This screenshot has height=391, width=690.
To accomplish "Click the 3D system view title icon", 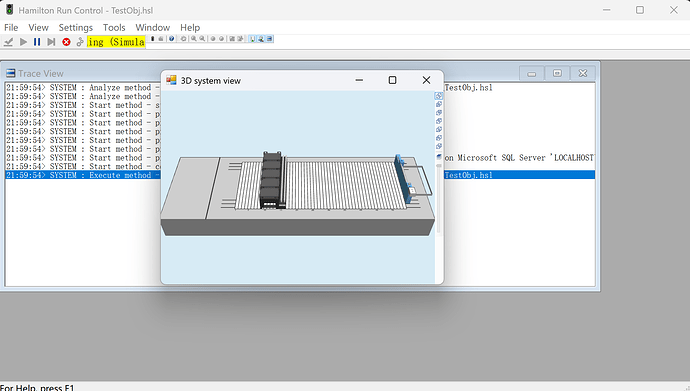I will 171,80.
